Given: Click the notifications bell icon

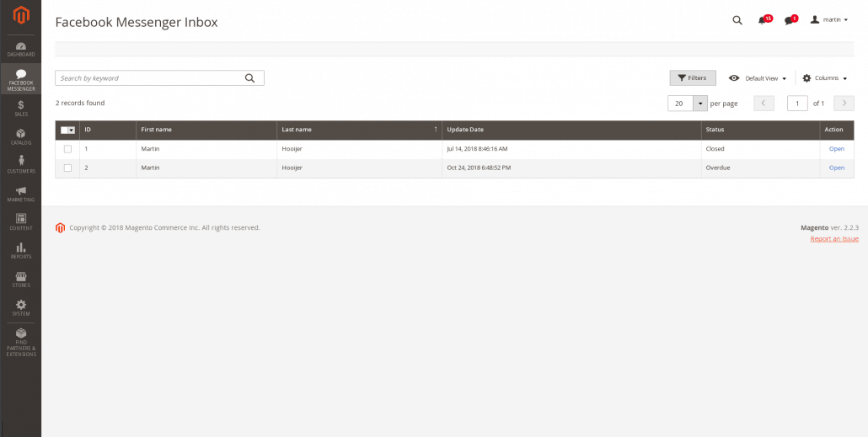Looking at the screenshot, I should 763,20.
